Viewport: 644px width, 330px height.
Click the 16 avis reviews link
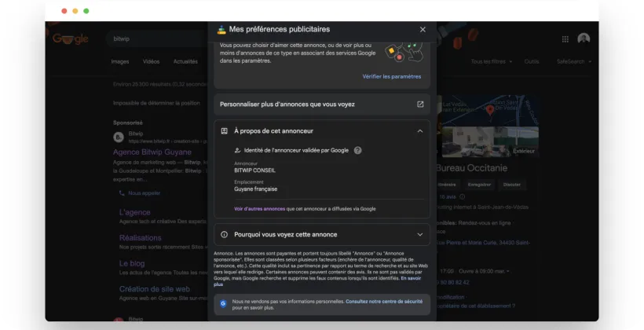click(448, 197)
